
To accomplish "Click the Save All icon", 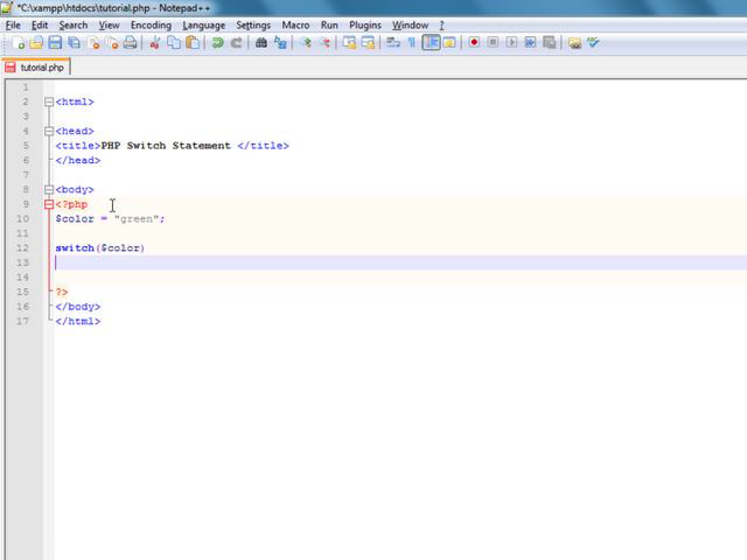I will pos(74,43).
